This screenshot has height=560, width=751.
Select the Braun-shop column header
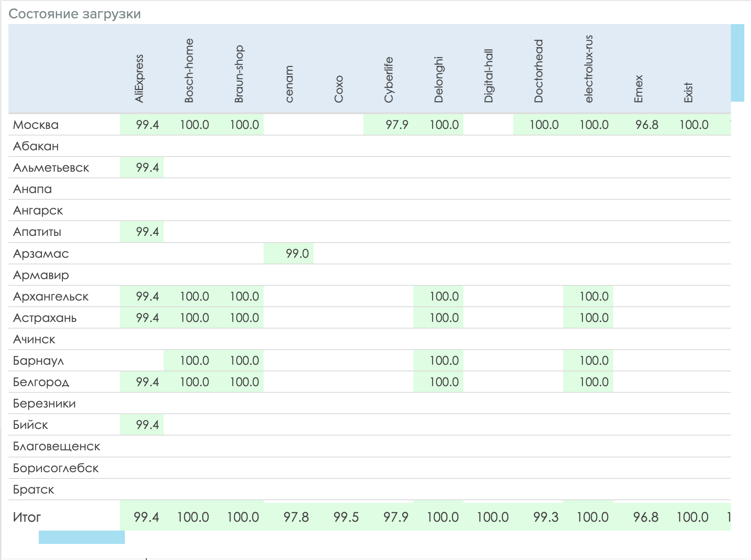tap(239, 74)
